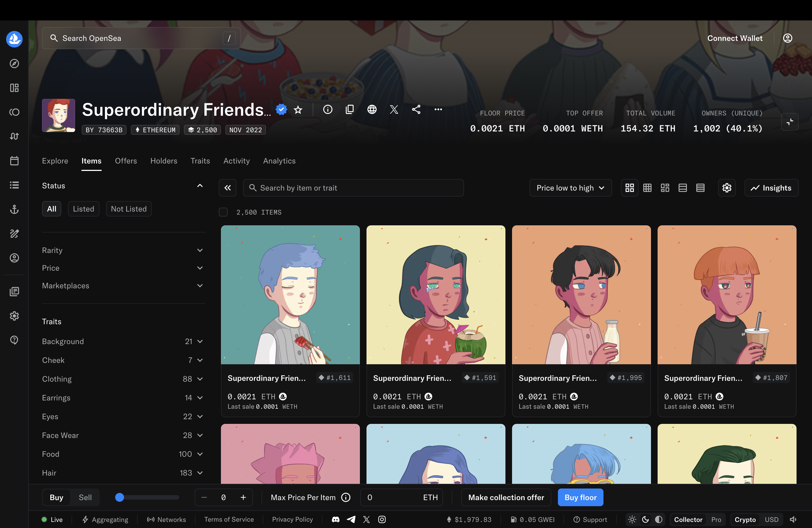Focus the Search by item or trait field
812x528 pixels.
click(x=353, y=188)
